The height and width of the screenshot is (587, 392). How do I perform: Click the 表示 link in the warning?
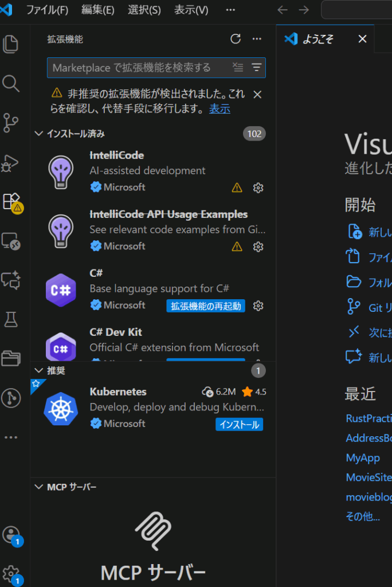click(219, 109)
